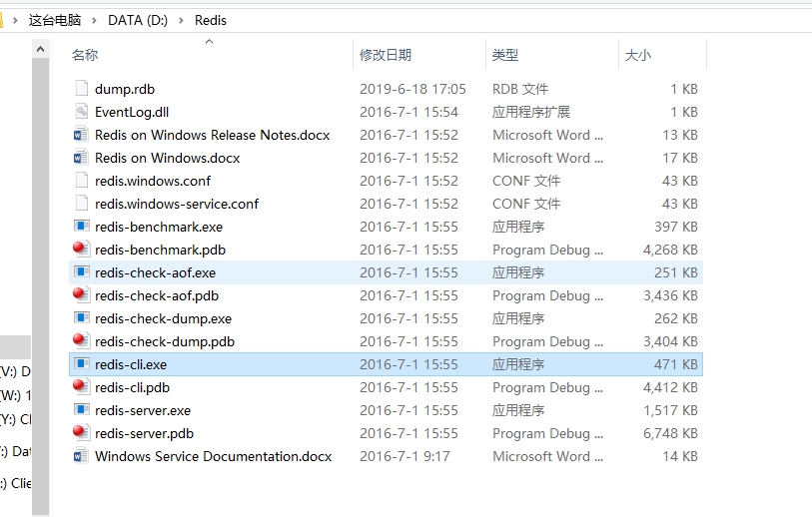Select the redis-check-dump.exe application icon
This screenshot has height=517, width=812.
[81, 317]
